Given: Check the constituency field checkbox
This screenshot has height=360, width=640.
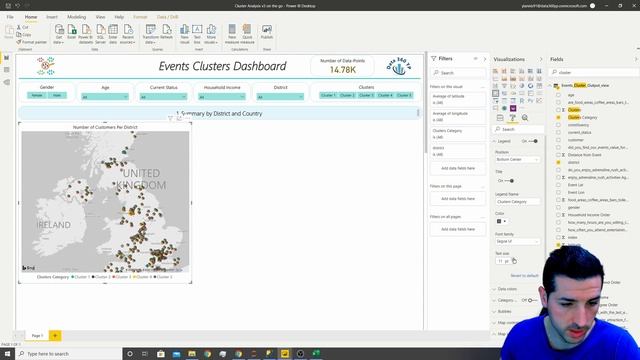Looking at the screenshot, I should [558, 125].
